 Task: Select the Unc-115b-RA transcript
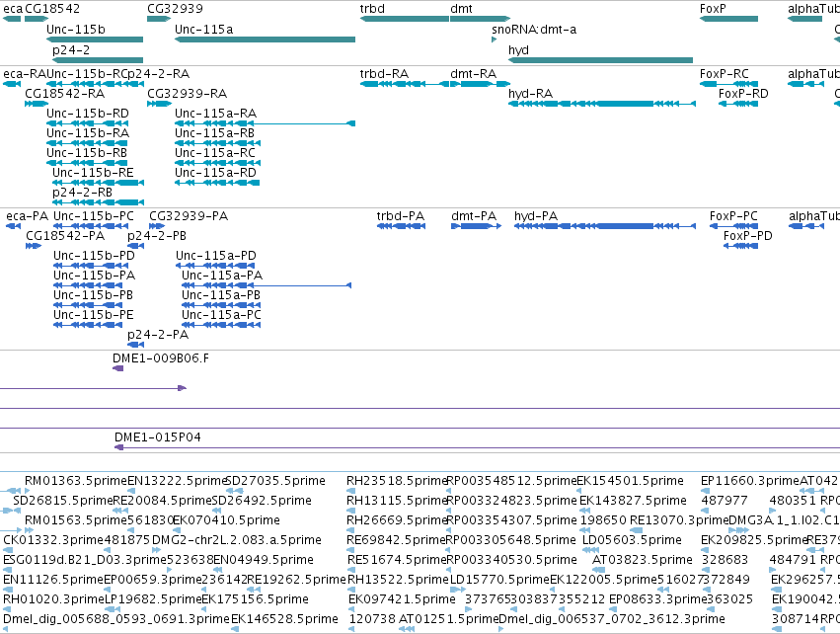click(87, 143)
